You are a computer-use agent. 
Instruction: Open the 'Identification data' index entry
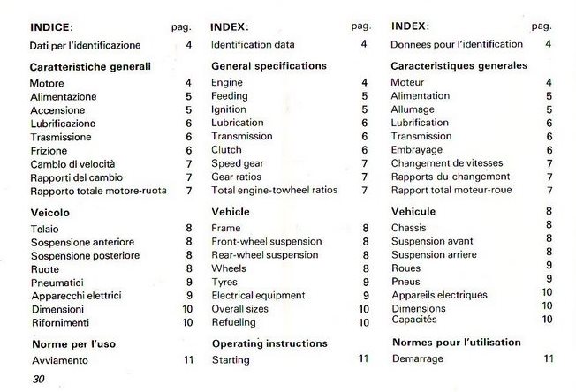[x=253, y=43]
